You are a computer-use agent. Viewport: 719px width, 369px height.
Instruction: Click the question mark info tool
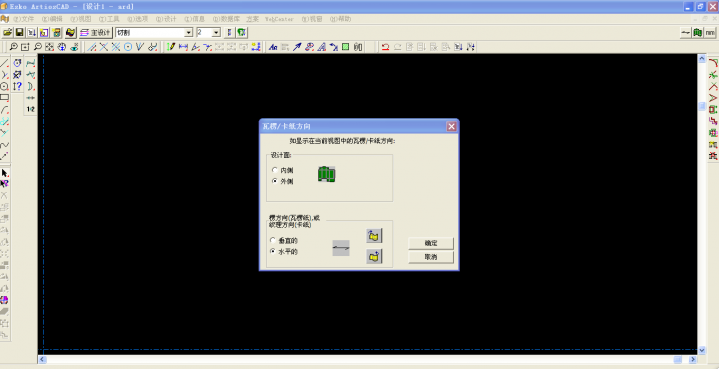17,86
